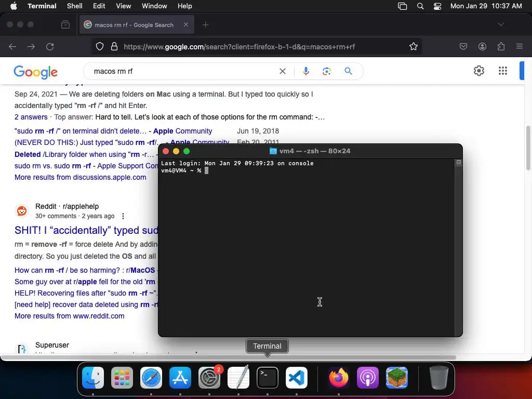Open the Google apps grid

coord(503,71)
